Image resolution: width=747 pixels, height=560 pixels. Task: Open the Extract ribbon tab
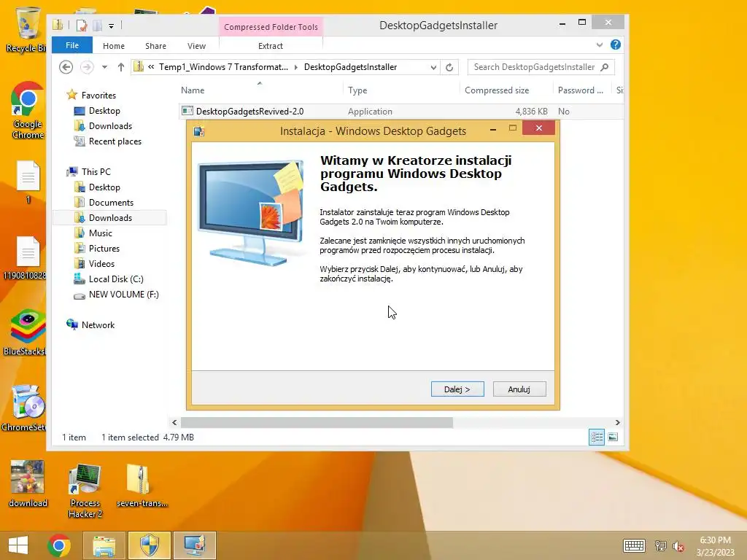(x=271, y=46)
